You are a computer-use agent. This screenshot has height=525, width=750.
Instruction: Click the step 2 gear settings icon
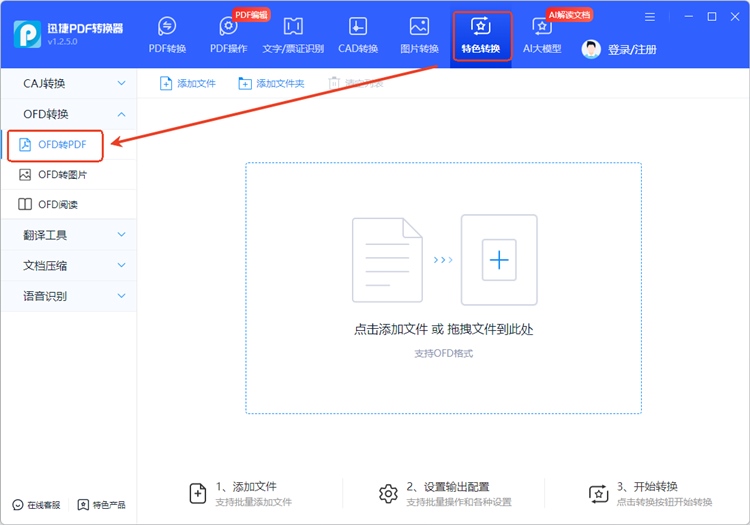coord(388,493)
